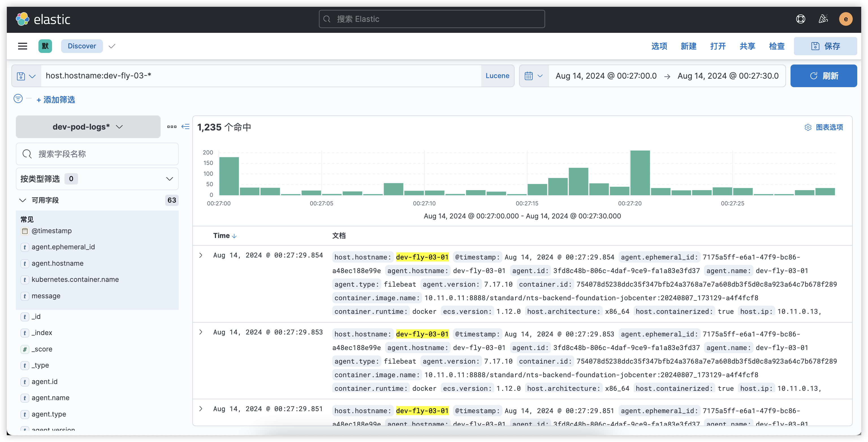Screen dimensions: 868x442
Task: Open the hamburger navigation menu
Action: 23,46
